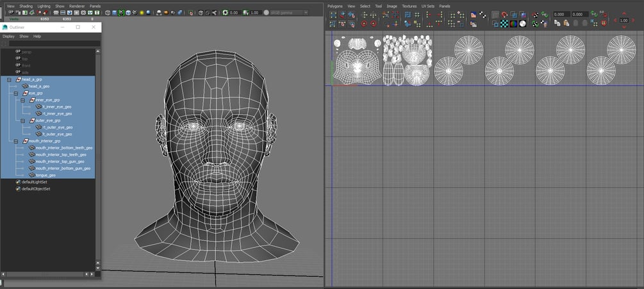Click the viewport gamma value field
The height and width of the screenshot is (289, 644).
coord(255,12)
